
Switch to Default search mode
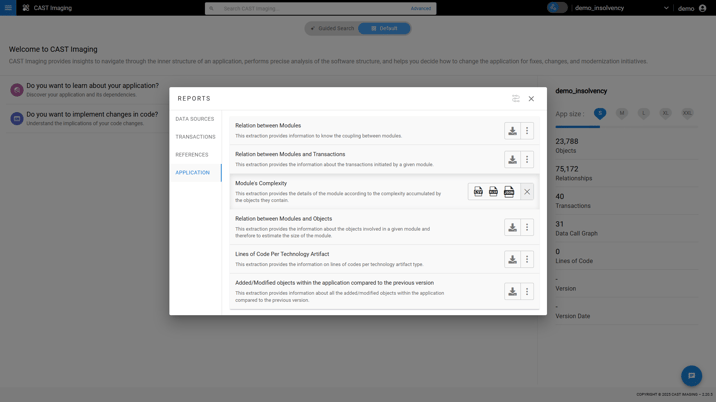tap(385, 29)
